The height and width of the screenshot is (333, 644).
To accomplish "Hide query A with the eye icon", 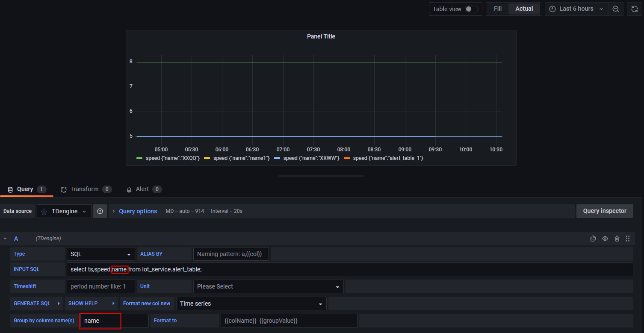I will pos(605,239).
